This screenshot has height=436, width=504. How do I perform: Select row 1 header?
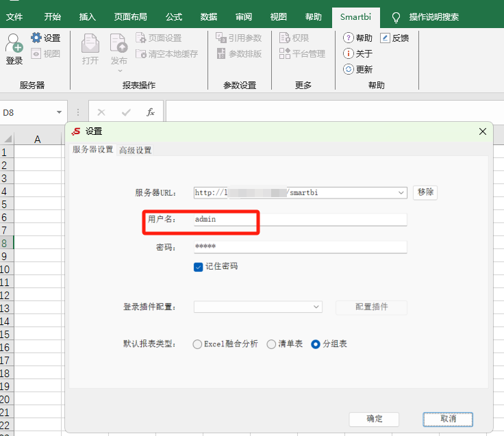click(7, 152)
